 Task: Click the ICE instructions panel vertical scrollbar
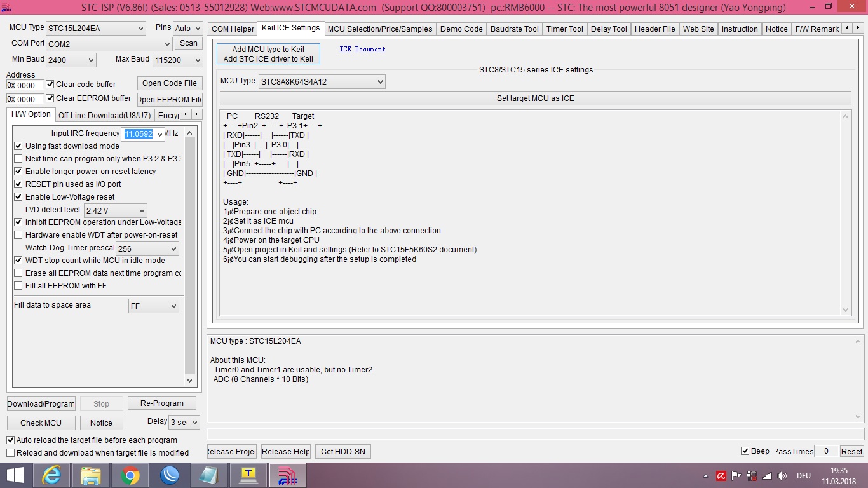click(x=845, y=213)
